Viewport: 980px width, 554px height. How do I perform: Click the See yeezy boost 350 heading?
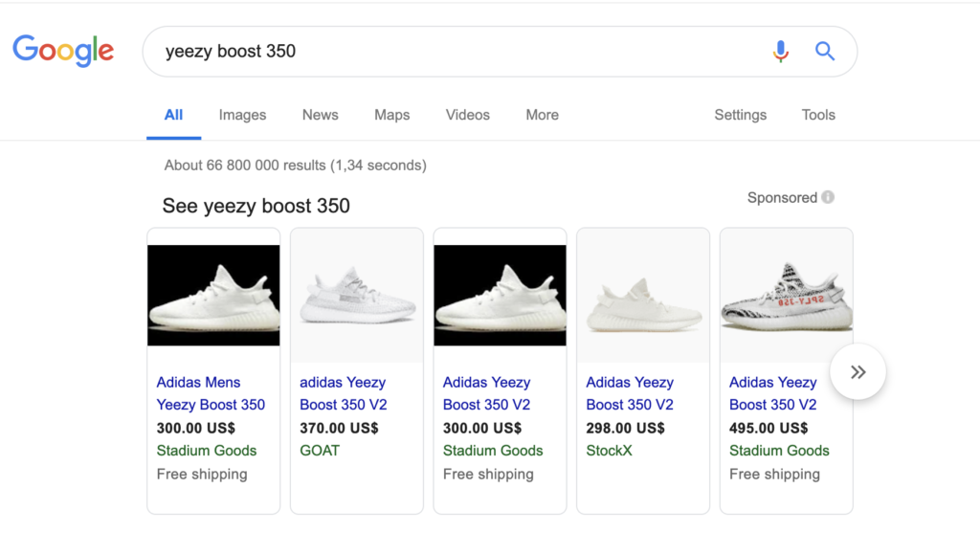(x=256, y=206)
